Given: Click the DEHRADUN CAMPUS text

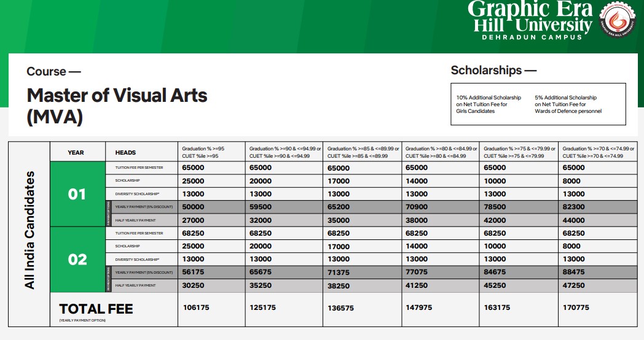Looking at the screenshot, I should [532, 37].
